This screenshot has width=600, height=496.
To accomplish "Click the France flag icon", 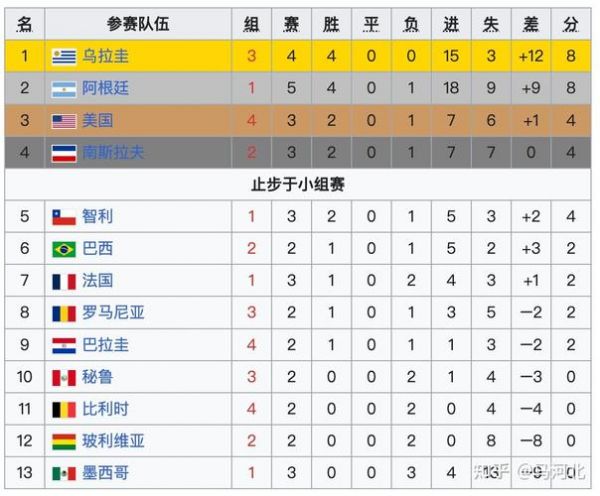I will (64, 281).
